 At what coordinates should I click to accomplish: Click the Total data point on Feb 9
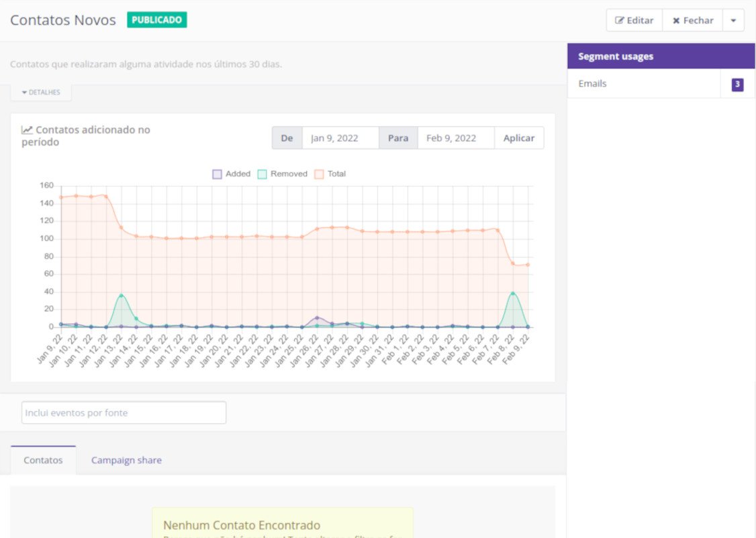528,264
